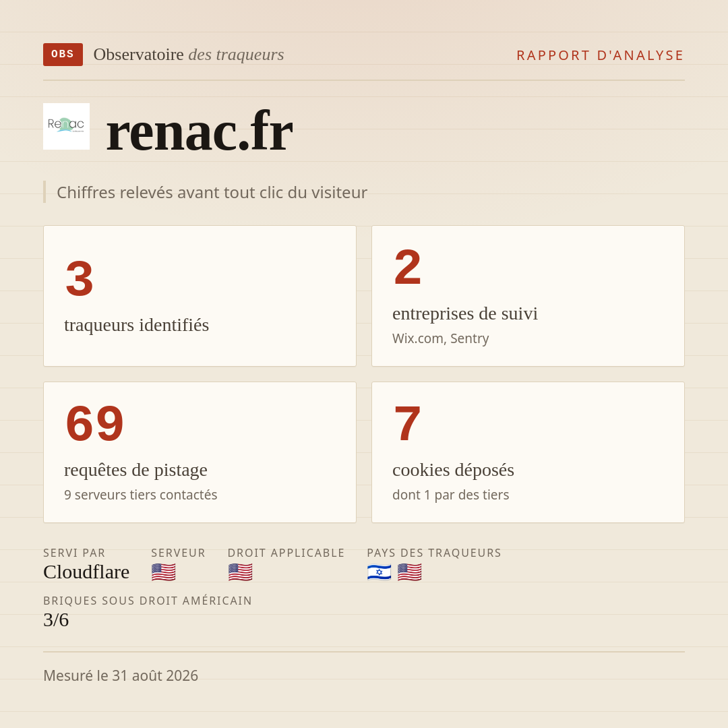Screen dimensions: 728x728
Task: Click the Rapport d'analyse label
Action: (601, 55)
